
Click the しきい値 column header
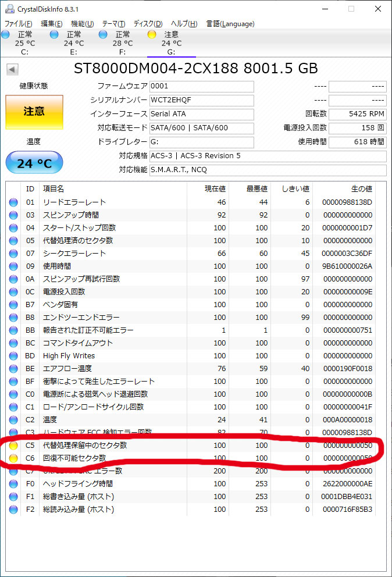pos(292,189)
